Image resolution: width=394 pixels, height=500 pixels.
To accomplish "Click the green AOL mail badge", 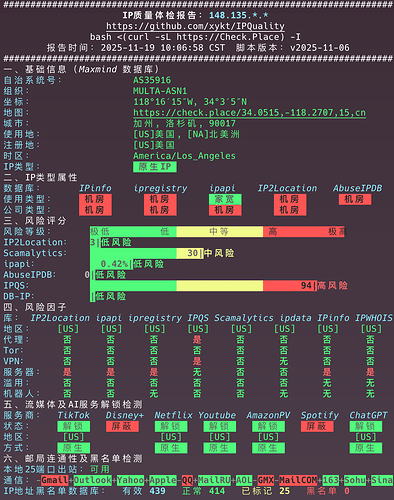I will pos(244,480).
